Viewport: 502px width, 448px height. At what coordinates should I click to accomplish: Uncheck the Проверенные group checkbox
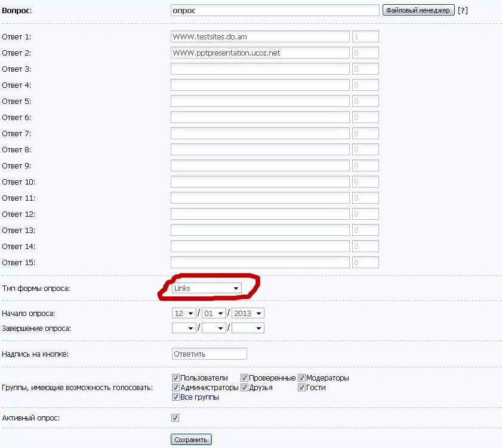point(245,378)
